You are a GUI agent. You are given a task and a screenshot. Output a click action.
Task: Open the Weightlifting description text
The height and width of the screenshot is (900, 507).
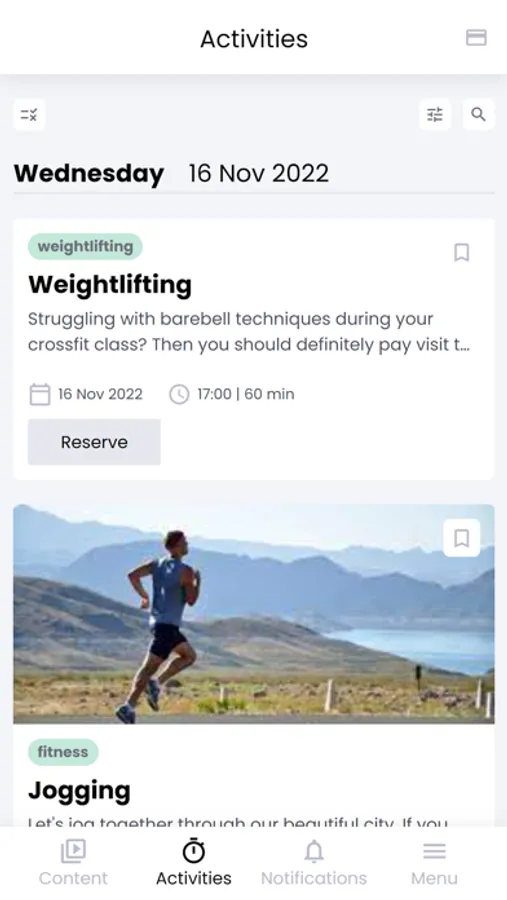249,332
